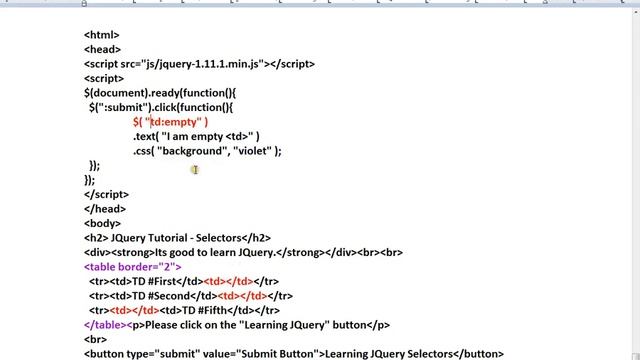Screen dimensions: 640x360
Task: Click the "<body>" tag line
Action: tap(102, 224)
